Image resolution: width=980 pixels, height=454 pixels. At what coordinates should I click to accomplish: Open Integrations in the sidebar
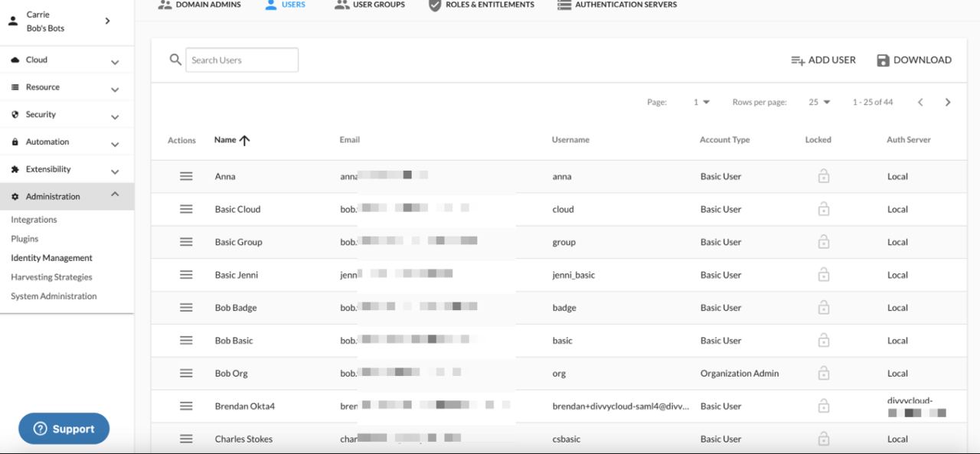point(34,220)
